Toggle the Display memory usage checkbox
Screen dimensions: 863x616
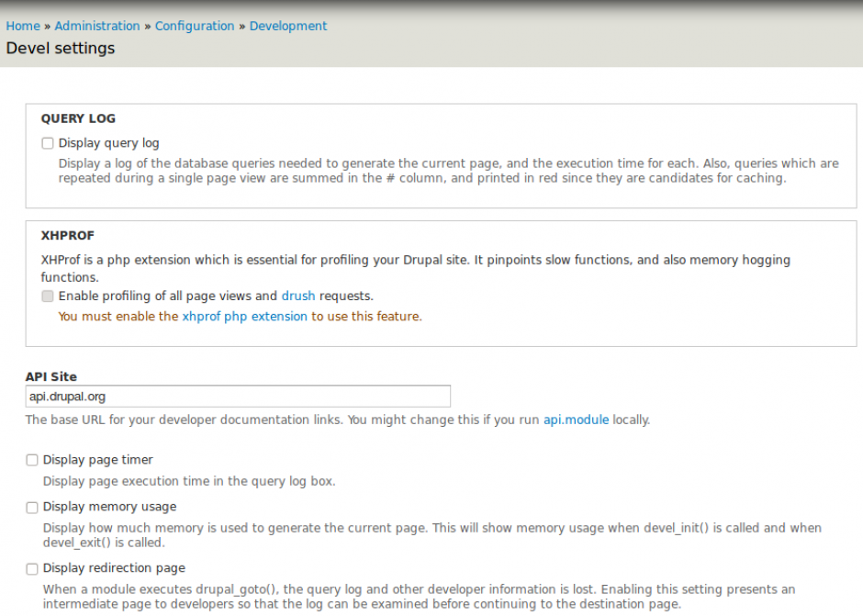(x=32, y=507)
